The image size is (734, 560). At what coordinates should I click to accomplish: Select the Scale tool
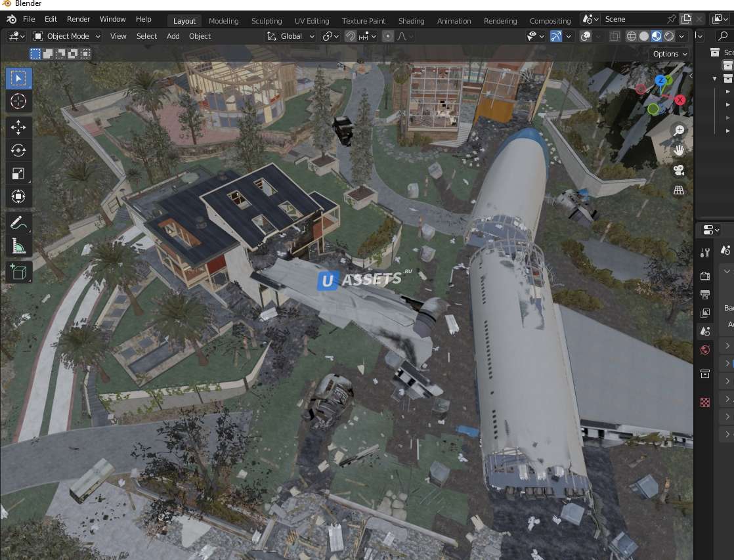(19, 173)
